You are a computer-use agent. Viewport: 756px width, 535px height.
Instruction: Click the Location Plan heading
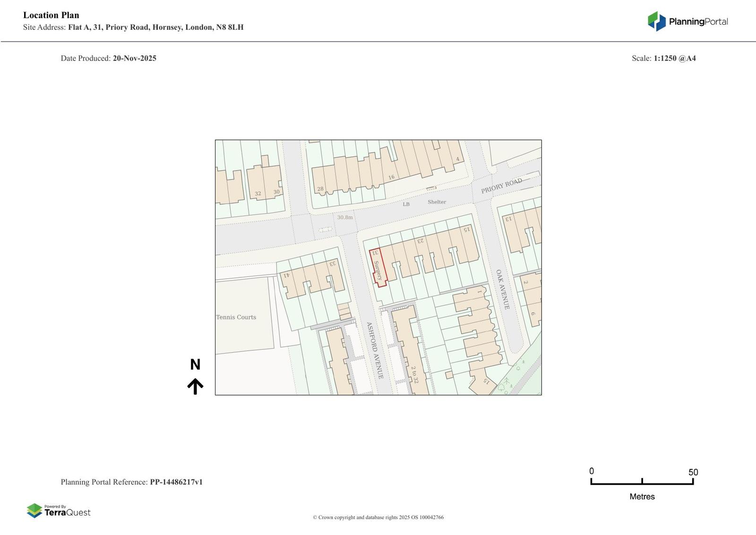coord(51,15)
